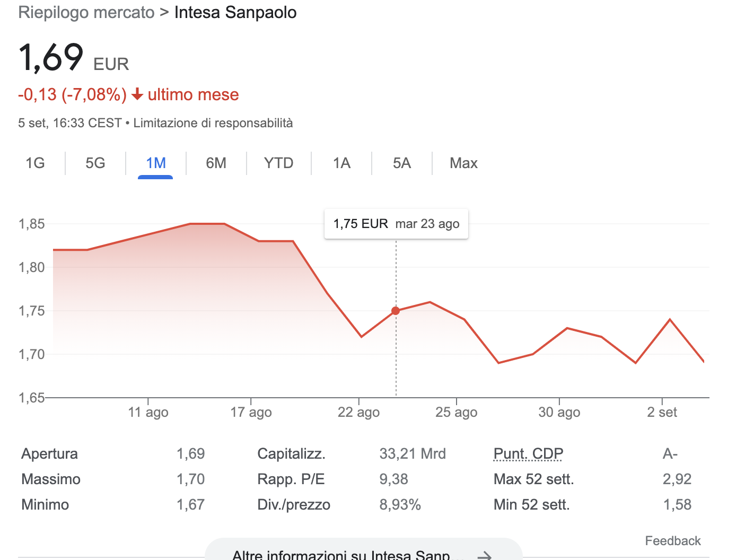736x560 pixels.
Task: Click the 2,92 52-week high value
Action: pyautogui.click(x=677, y=479)
